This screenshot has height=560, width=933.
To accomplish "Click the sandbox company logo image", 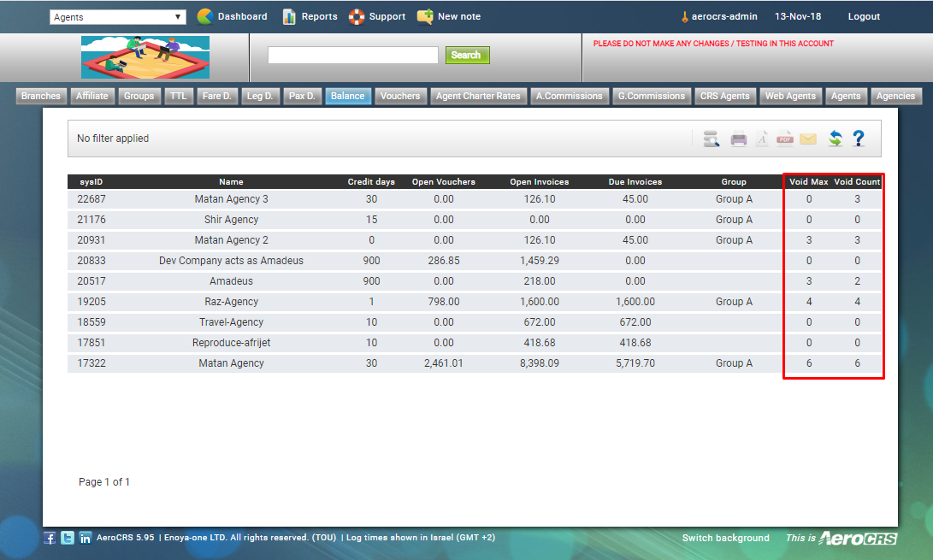I will pos(145,57).
